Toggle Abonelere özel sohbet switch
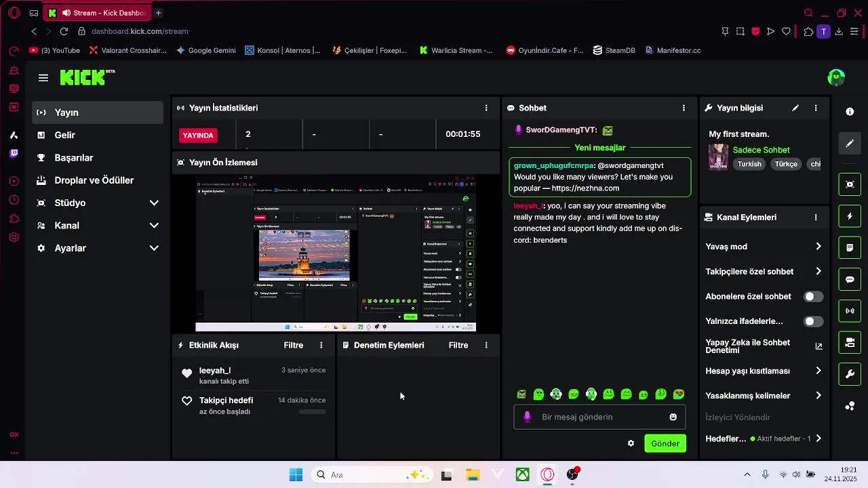868x488 pixels. (813, 296)
